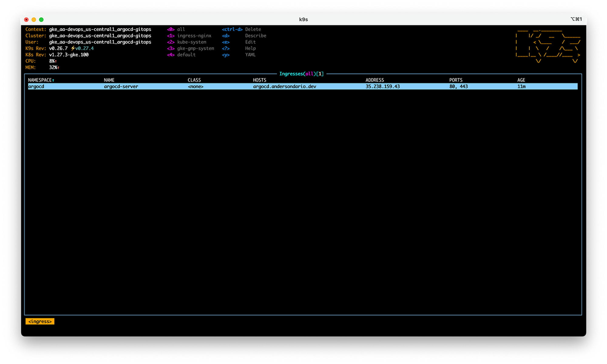Sort by the NAMESPACE column header
The image size is (607, 364).
coord(41,80)
